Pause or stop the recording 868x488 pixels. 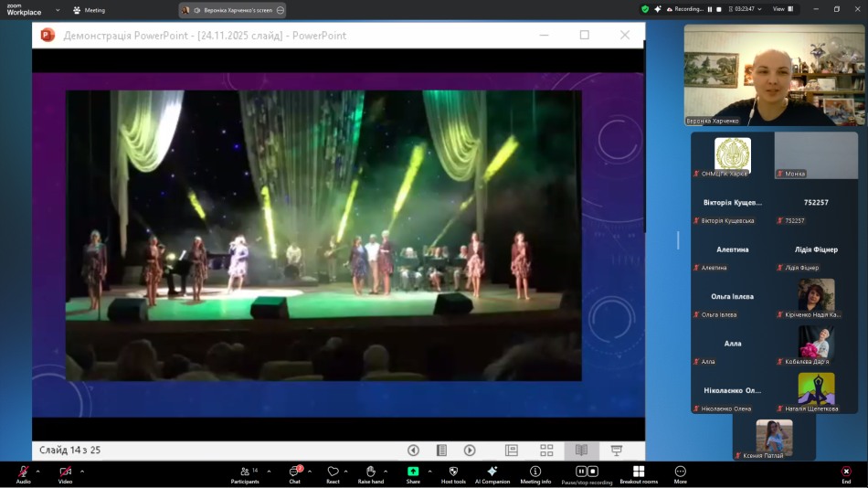pos(587,473)
